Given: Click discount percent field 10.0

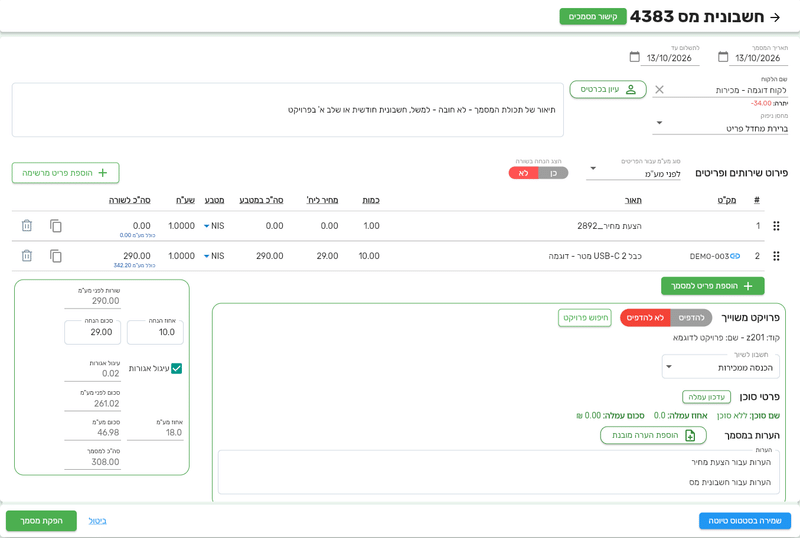Looking at the screenshot, I should tap(155, 332).
